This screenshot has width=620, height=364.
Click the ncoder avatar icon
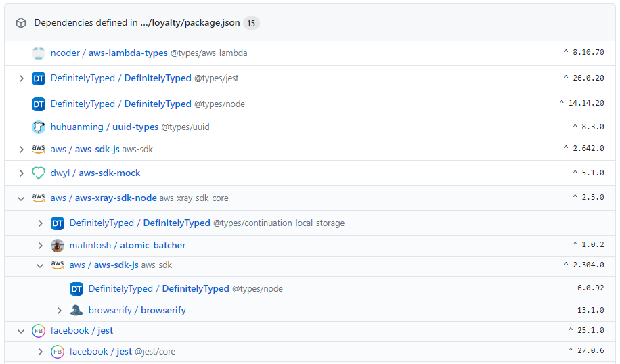(x=39, y=53)
